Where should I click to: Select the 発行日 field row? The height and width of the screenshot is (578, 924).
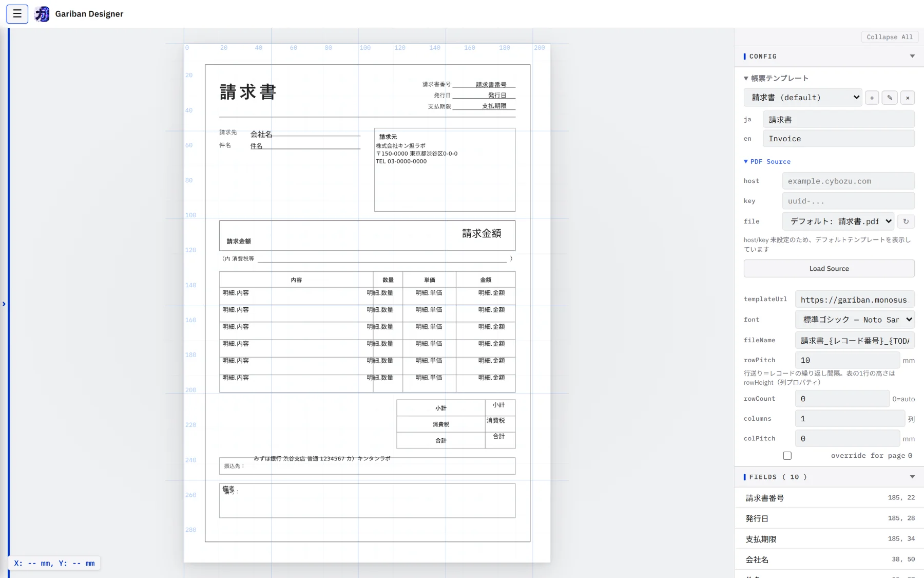coord(829,518)
